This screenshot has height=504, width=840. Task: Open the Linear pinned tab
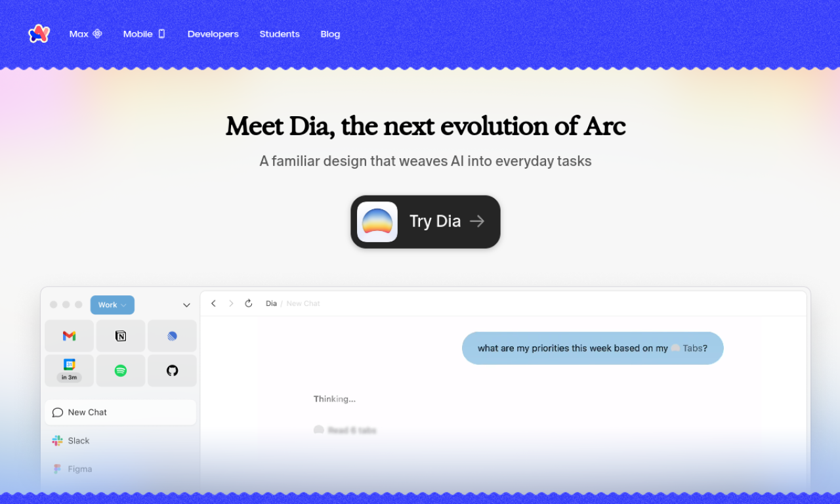tap(172, 335)
